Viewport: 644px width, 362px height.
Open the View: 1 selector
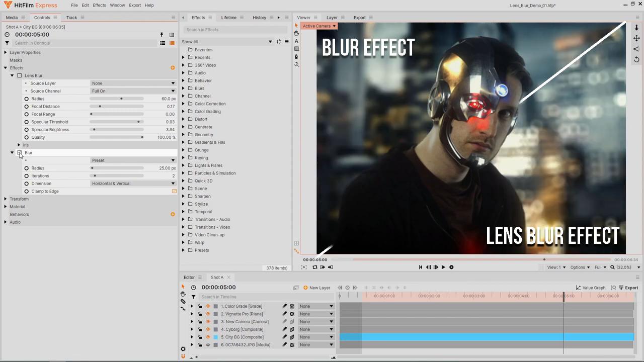tap(556, 267)
